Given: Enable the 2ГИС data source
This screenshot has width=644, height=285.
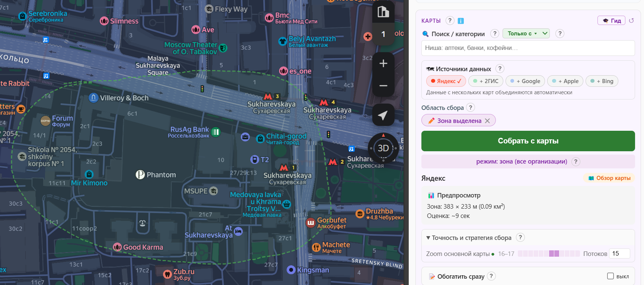Looking at the screenshot, I should point(486,81).
